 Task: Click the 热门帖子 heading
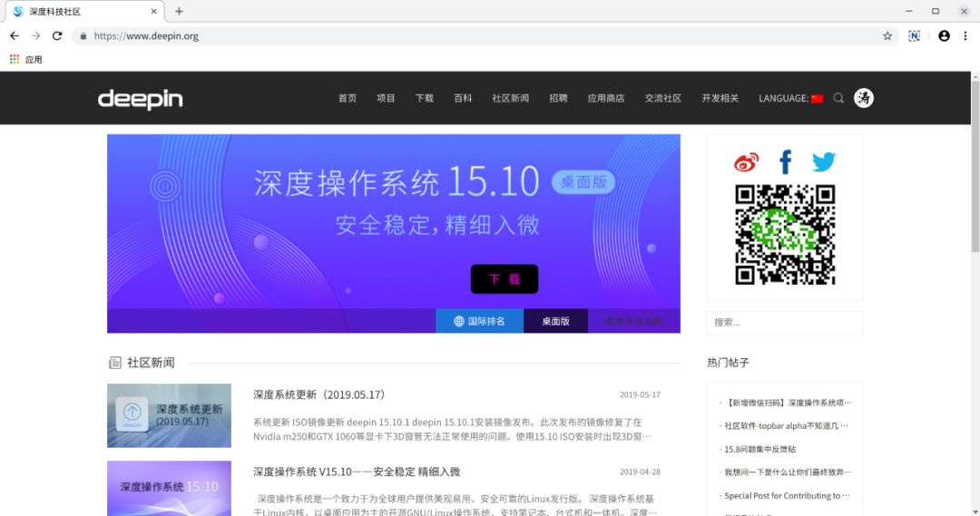pyautogui.click(x=728, y=363)
